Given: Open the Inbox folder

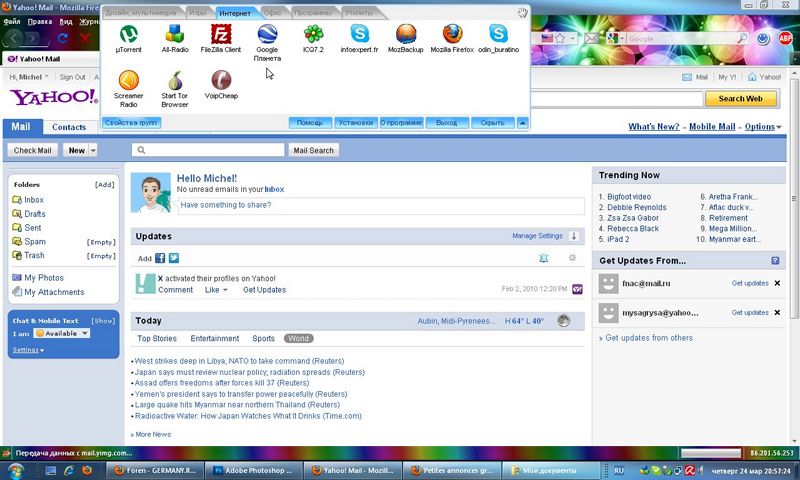Looking at the screenshot, I should 34,200.
